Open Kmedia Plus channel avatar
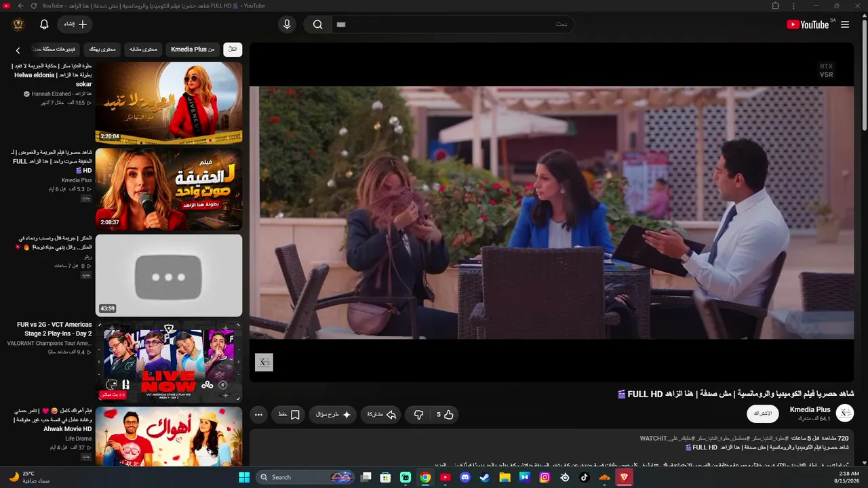 [845, 413]
